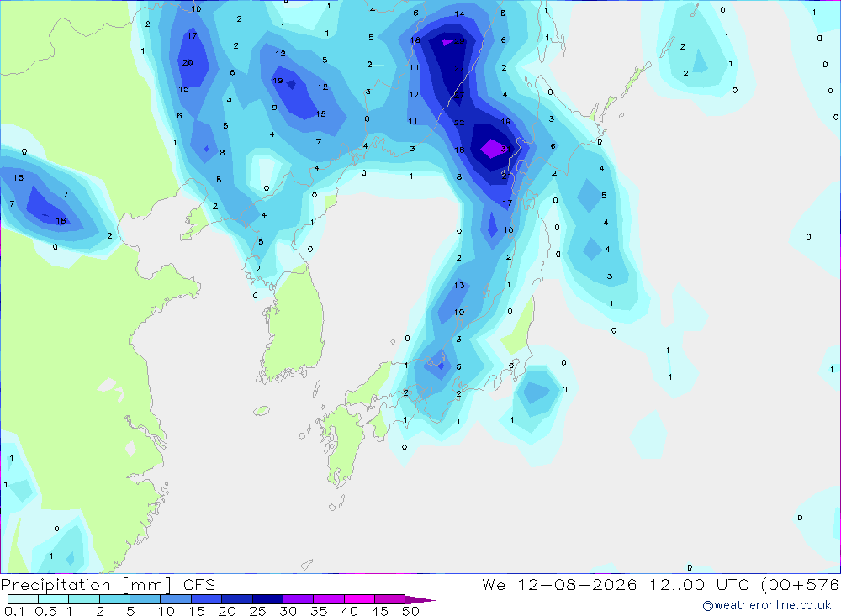841x616 pixels.
Task: Pick the 10–15 mm legend color box
Action: 176,599
